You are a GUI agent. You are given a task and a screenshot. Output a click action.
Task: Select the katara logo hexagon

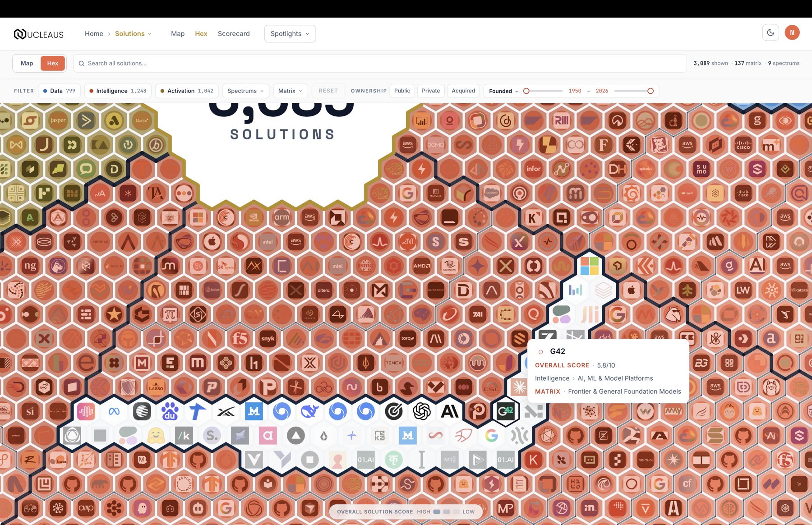[x=799, y=290]
